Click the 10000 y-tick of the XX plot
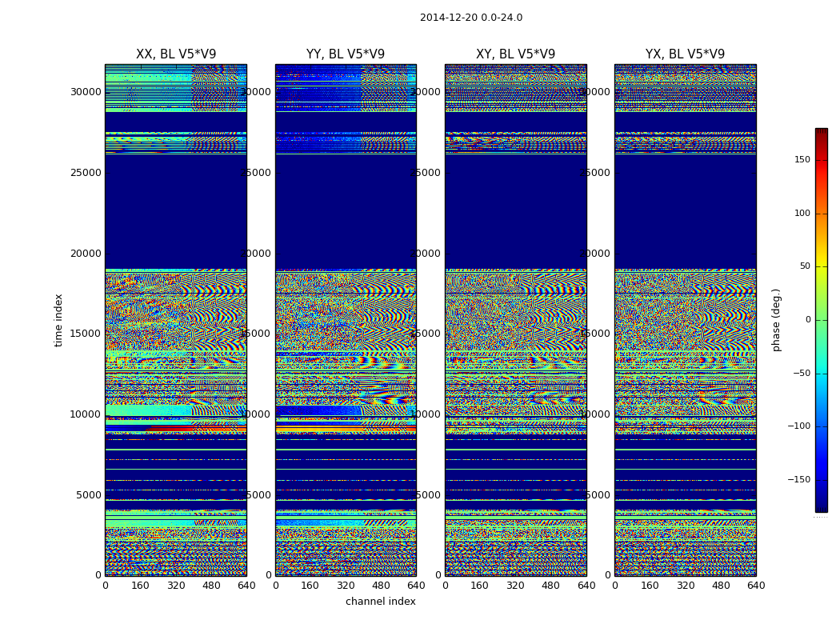This screenshot has width=840, height=640. 86,414
